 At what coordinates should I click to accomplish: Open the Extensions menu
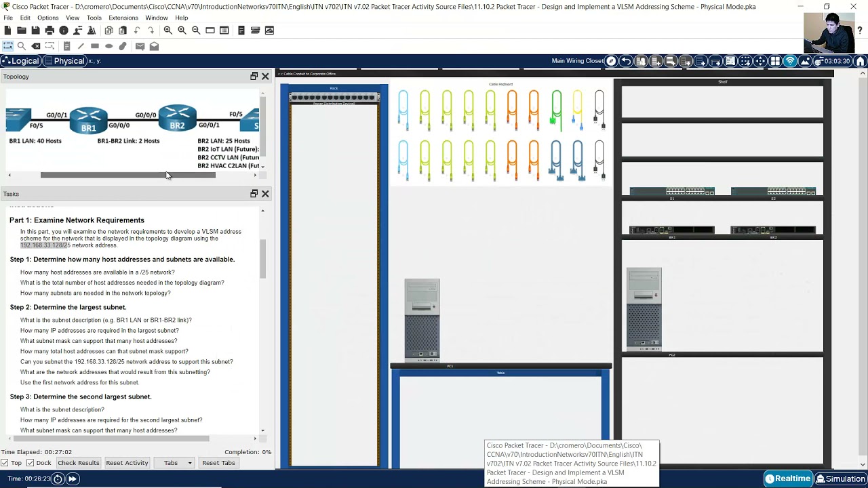(x=123, y=18)
